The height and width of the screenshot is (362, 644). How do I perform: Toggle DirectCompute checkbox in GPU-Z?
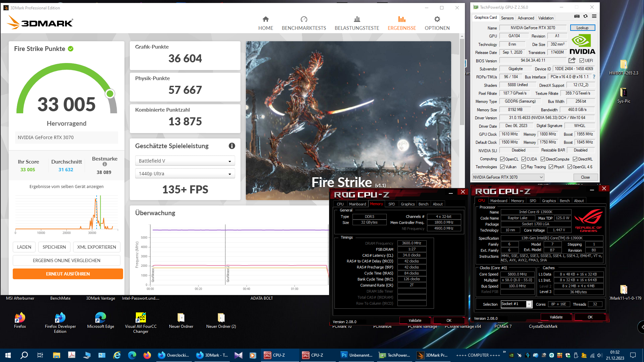click(543, 159)
